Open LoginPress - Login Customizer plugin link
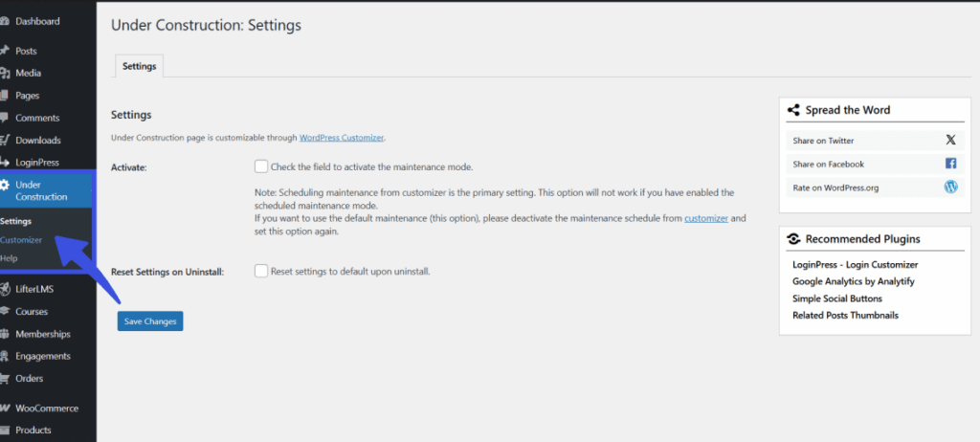 tap(855, 264)
